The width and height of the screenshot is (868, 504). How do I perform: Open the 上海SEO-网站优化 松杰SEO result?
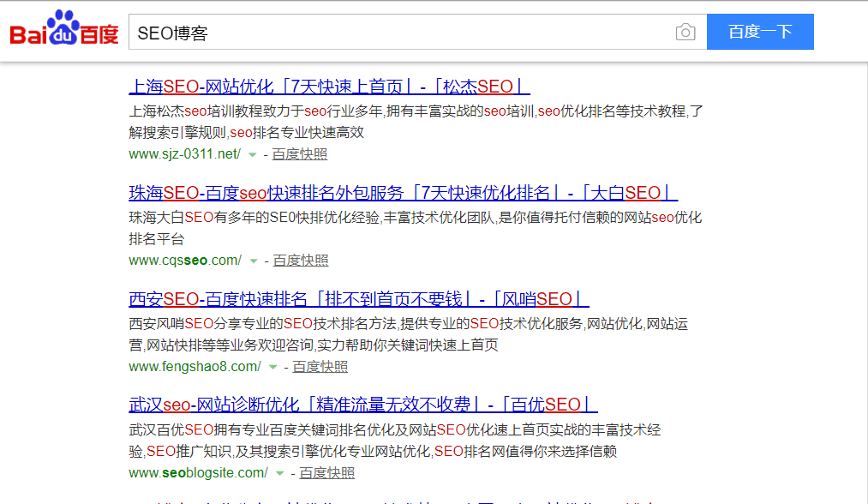329,87
